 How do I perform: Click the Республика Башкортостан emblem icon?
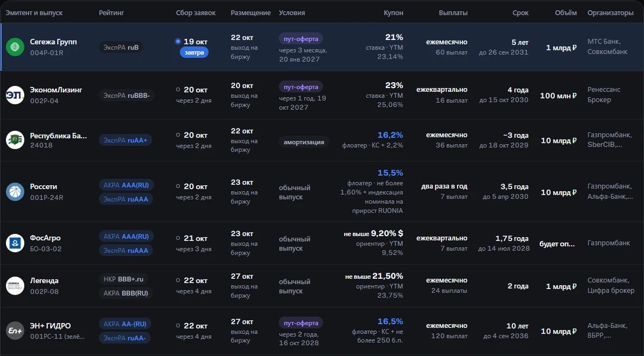click(15, 140)
